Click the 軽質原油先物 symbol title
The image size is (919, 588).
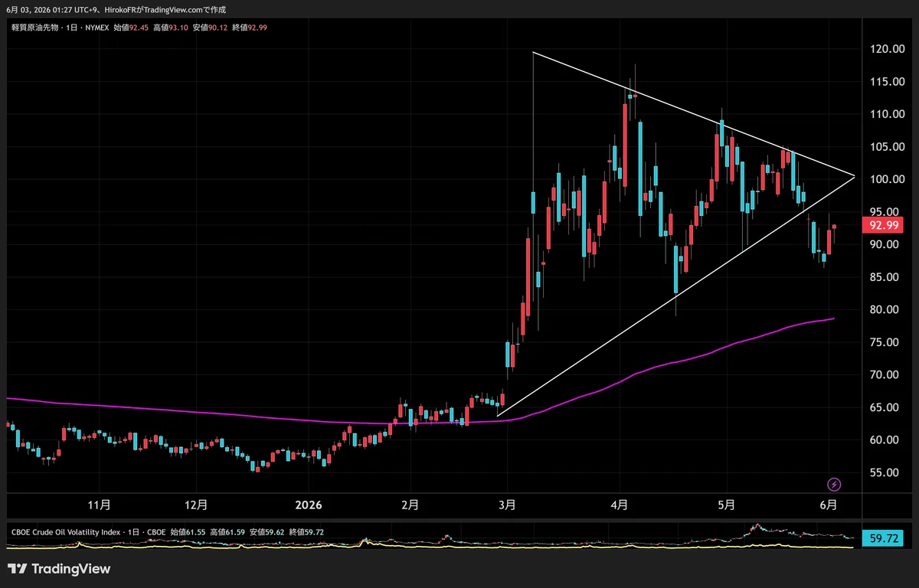click(34, 28)
